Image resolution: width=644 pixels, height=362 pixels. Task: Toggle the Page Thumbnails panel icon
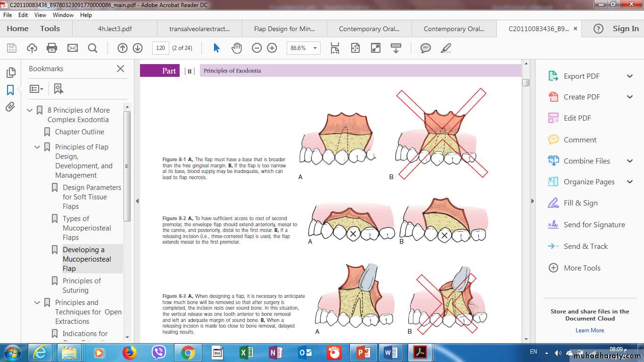tap(10, 73)
